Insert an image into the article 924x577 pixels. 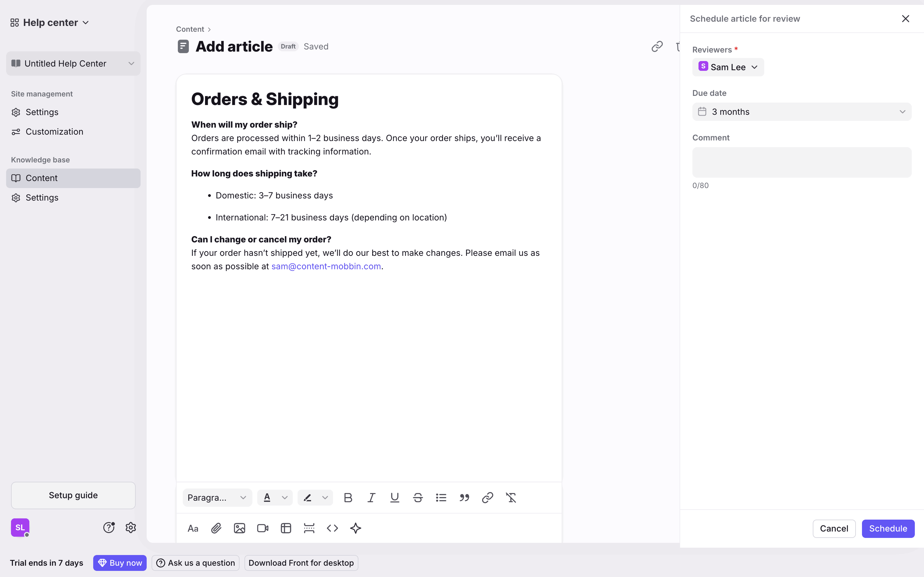[x=239, y=528]
